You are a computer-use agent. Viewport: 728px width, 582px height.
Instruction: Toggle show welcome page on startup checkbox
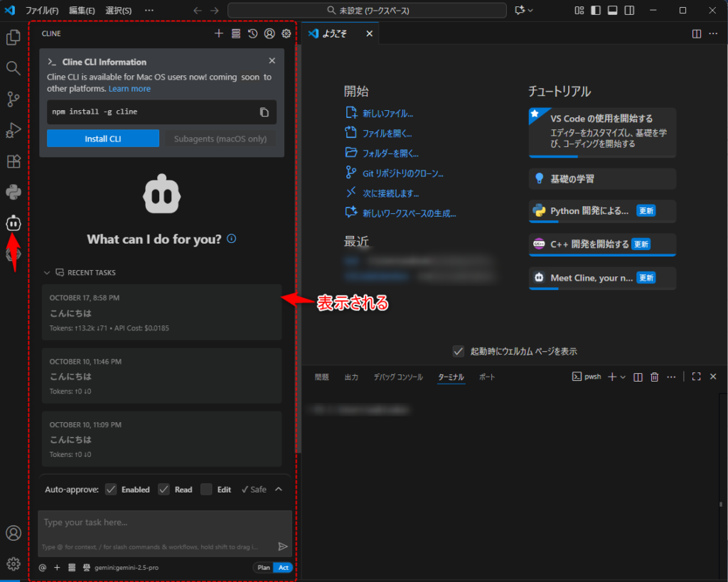coord(459,351)
